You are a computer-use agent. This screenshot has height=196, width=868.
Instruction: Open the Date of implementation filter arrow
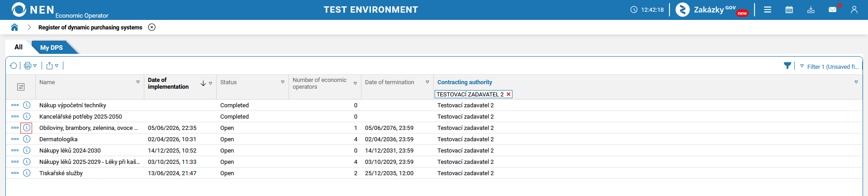210,83
